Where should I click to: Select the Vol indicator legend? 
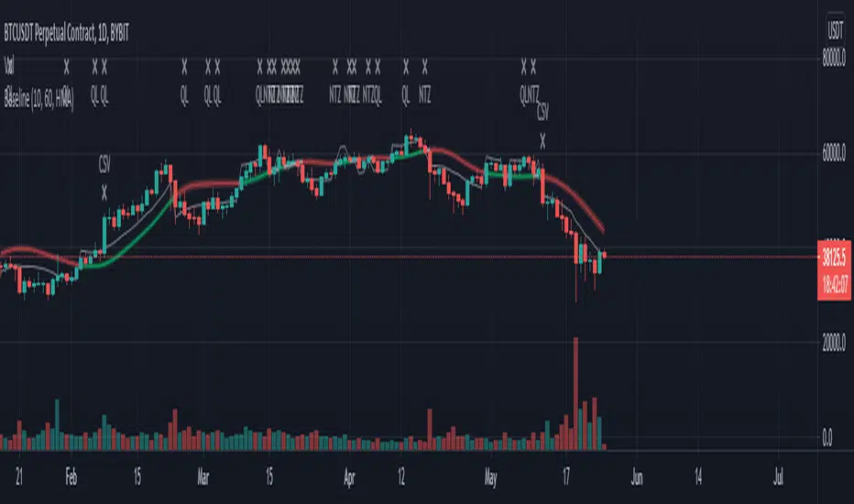(9, 65)
